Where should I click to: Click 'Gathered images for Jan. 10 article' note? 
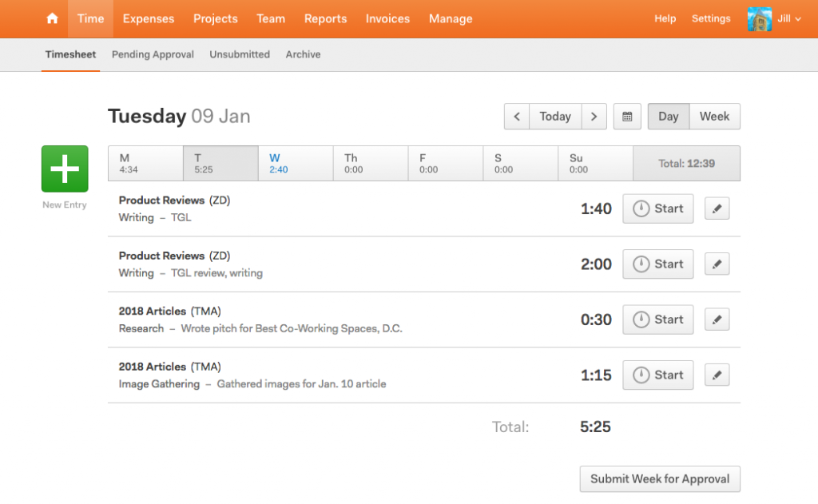(x=301, y=384)
